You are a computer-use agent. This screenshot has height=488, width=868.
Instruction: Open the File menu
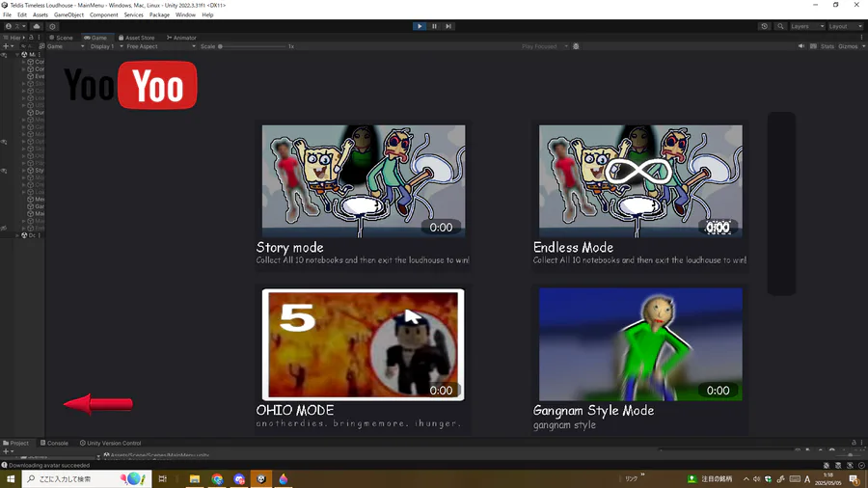(7, 14)
